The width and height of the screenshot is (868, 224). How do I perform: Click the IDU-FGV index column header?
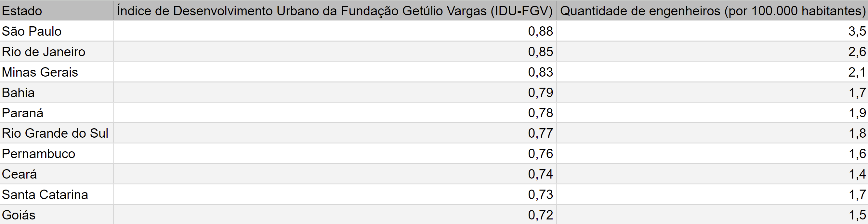(x=335, y=10)
